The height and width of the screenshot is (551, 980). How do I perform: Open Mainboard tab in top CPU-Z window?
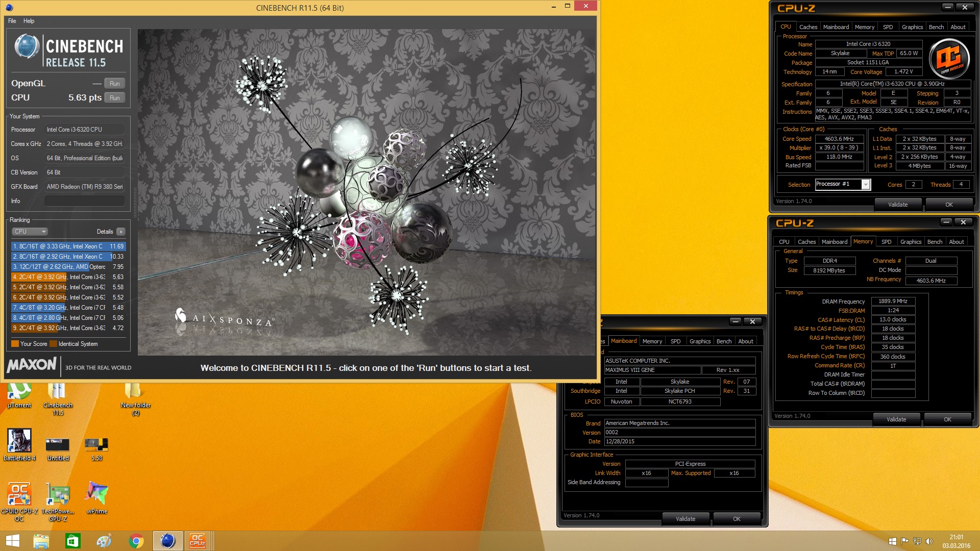pos(836,27)
